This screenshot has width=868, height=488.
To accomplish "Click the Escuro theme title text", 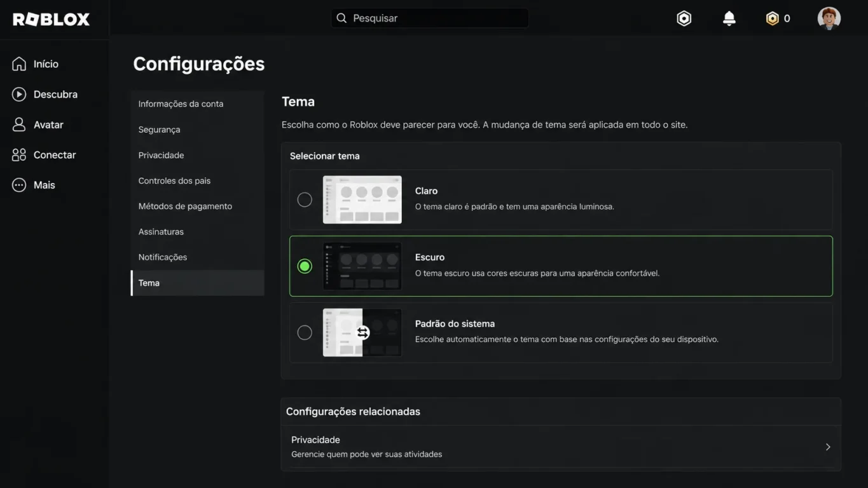I will point(430,257).
